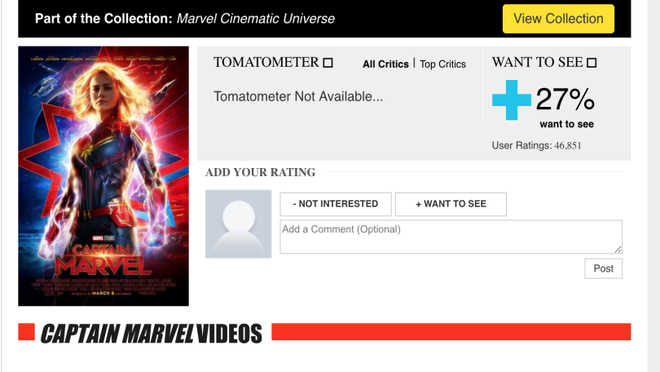The image size is (660, 372).
Task: Open the Captain Marvel poster image
Action: [x=104, y=176]
